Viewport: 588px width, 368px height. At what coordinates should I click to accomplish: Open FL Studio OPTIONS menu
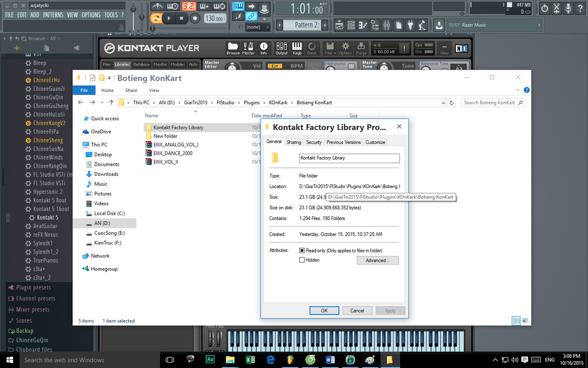pyautogui.click(x=91, y=15)
